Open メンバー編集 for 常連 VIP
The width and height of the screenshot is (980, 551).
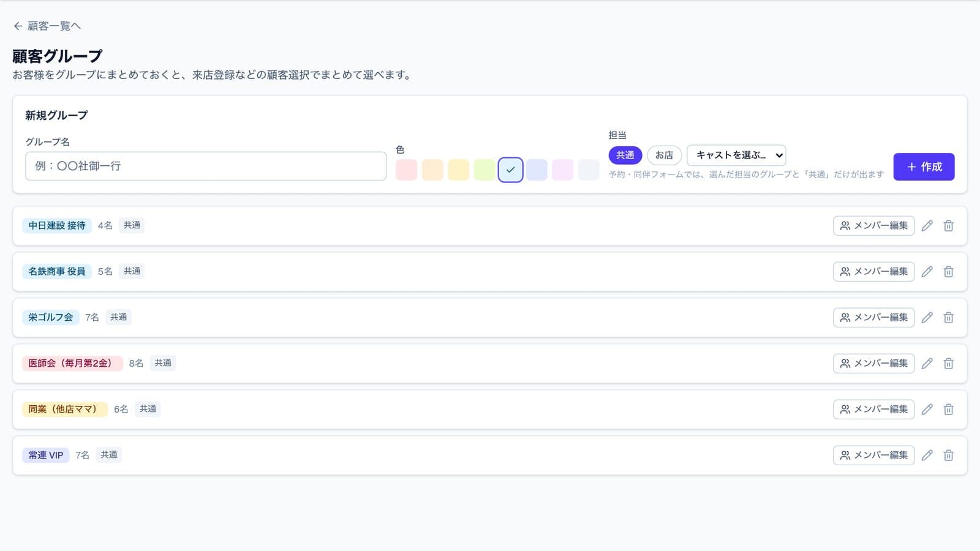(873, 455)
